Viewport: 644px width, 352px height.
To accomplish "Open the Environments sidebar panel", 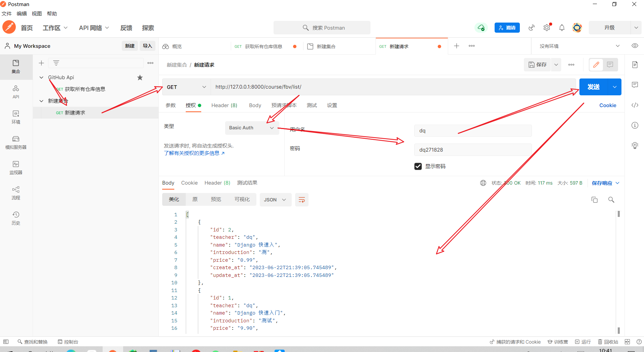I will coord(16,117).
